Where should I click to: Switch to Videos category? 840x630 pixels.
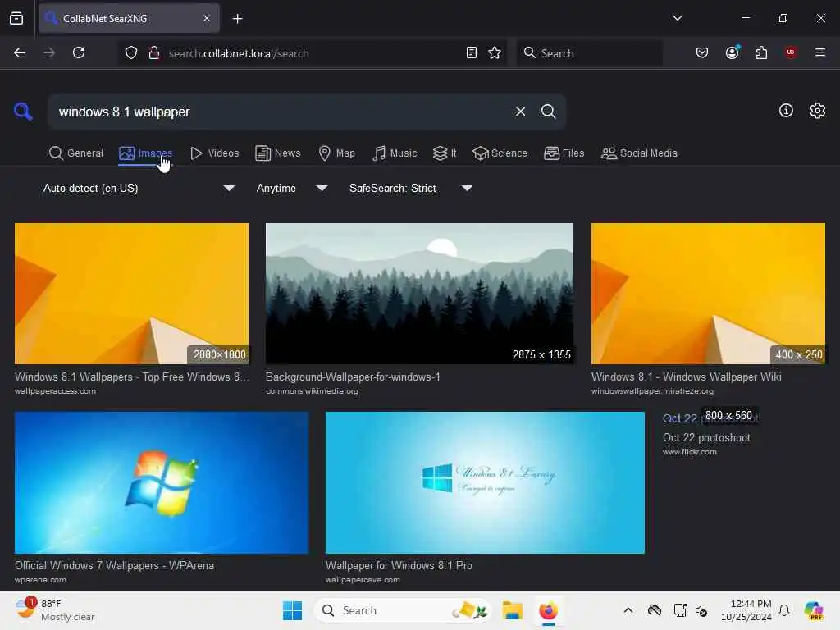[x=214, y=153]
